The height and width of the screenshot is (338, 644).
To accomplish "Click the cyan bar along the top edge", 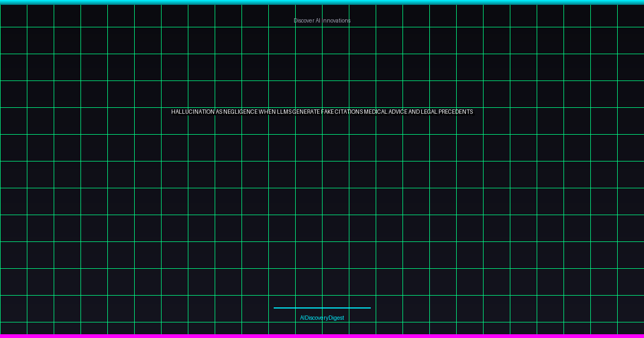I will click(322, 2).
